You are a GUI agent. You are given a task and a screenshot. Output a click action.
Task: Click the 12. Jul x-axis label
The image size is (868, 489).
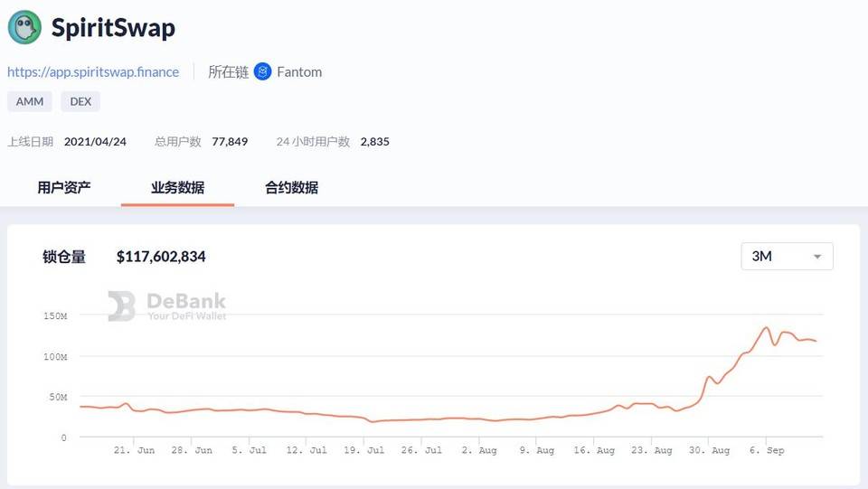(x=307, y=450)
